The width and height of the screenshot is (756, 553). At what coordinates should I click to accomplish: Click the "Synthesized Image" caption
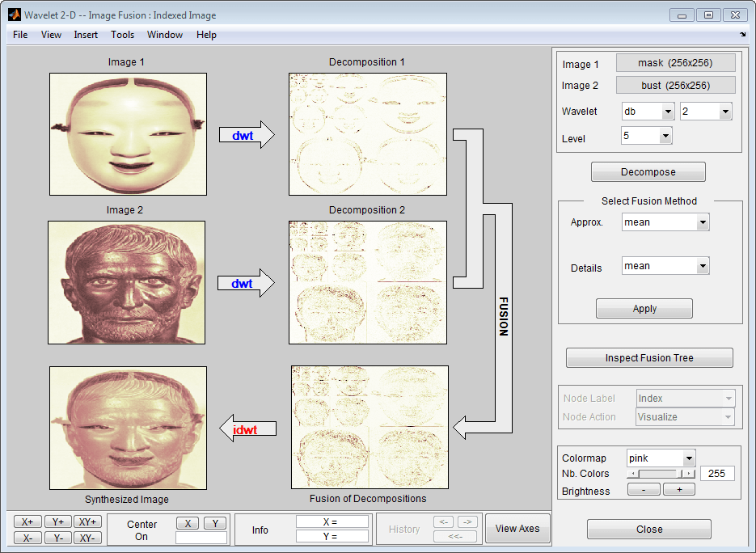(x=127, y=500)
